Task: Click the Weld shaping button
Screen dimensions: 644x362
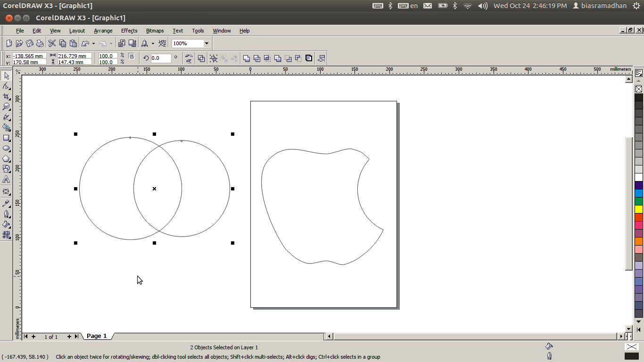Action: (x=247, y=58)
